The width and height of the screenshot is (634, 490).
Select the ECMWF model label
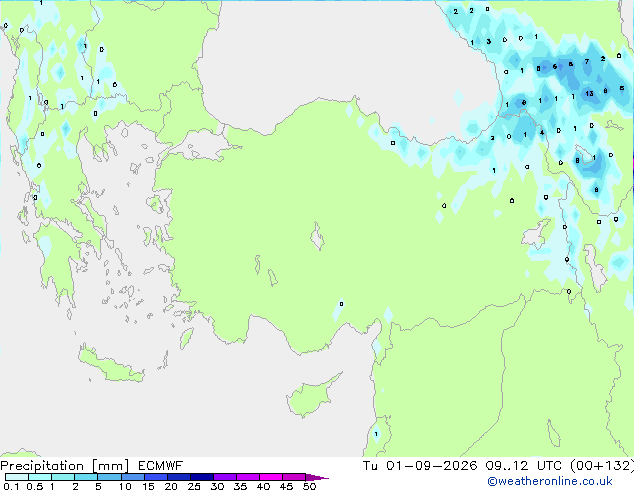(161, 466)
